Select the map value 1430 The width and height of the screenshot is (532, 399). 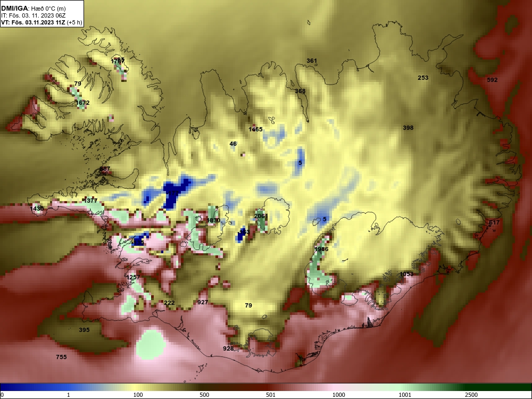tap(37, 209)
